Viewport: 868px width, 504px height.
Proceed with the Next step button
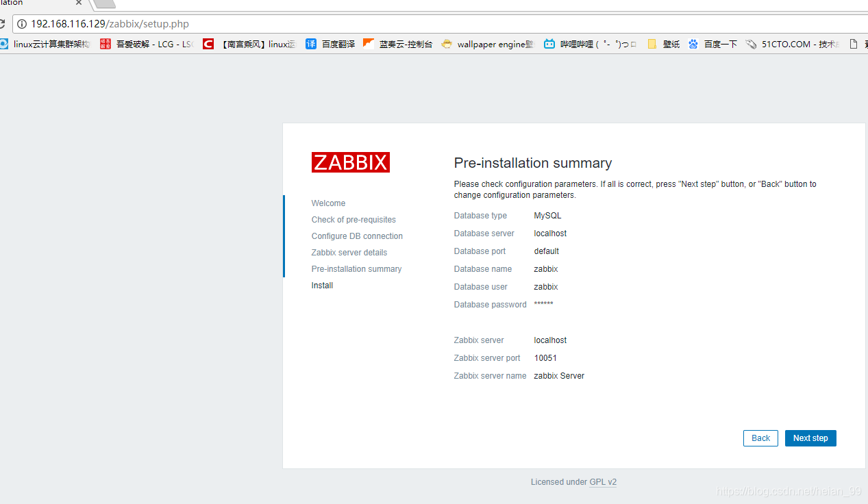coord(810,438)
